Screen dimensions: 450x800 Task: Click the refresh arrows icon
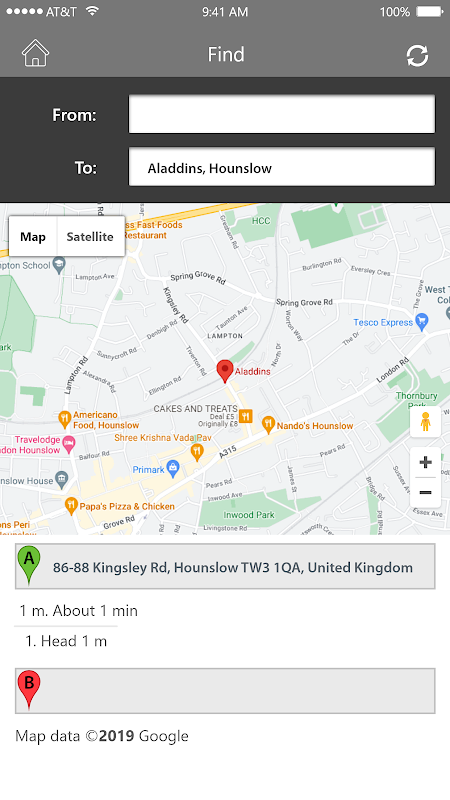[x=417, y=56]
